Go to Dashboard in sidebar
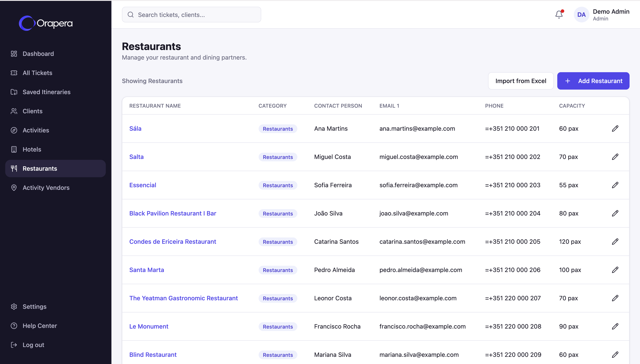Screen dimensions: 640x364 click(55, 54)
